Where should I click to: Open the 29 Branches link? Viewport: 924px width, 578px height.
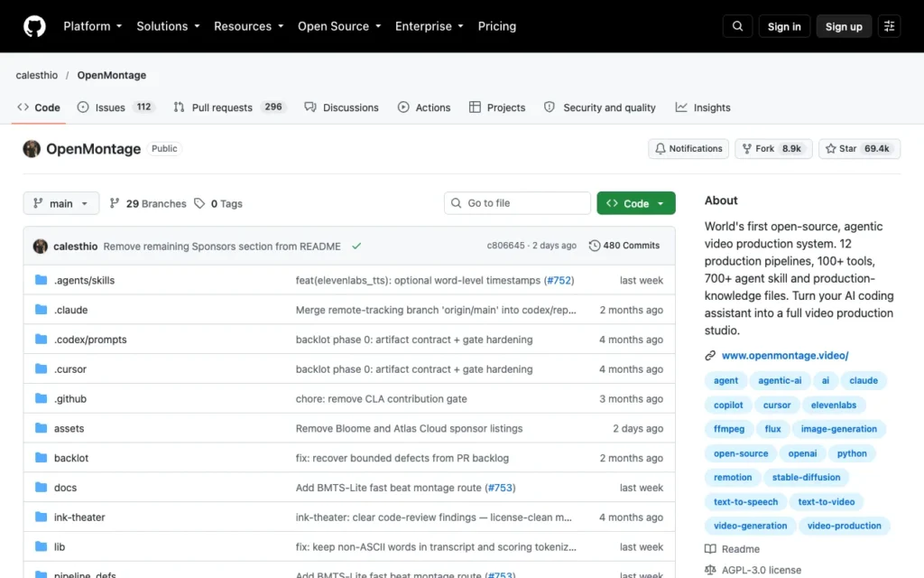pos(149,203)
